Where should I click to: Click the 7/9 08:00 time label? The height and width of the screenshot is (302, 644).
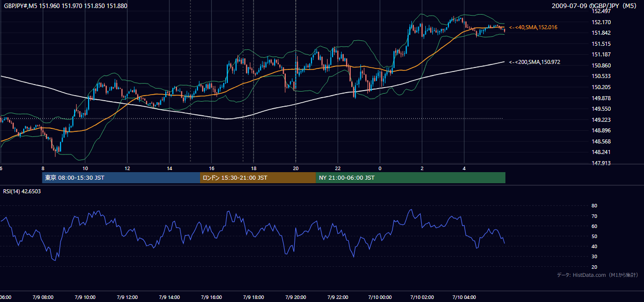[x=42, y=297]
